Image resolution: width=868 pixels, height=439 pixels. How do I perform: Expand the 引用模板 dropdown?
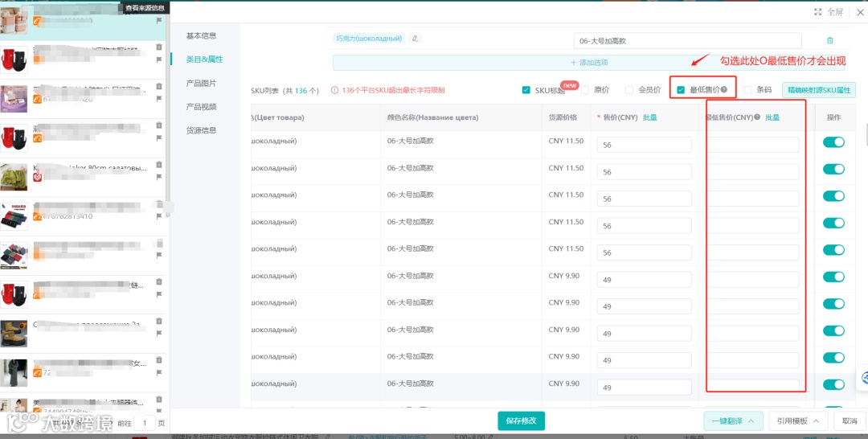click(797, 421)
